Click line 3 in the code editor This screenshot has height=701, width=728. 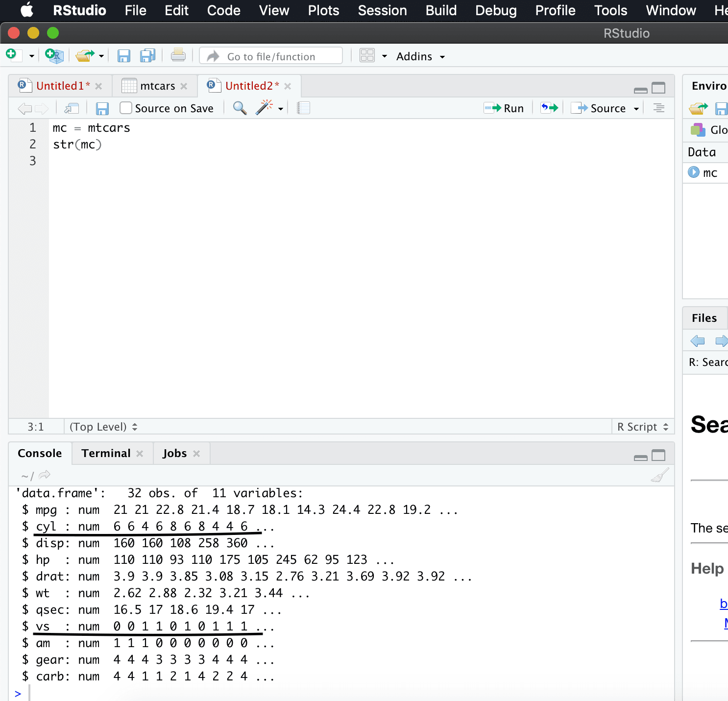(362, 161)
